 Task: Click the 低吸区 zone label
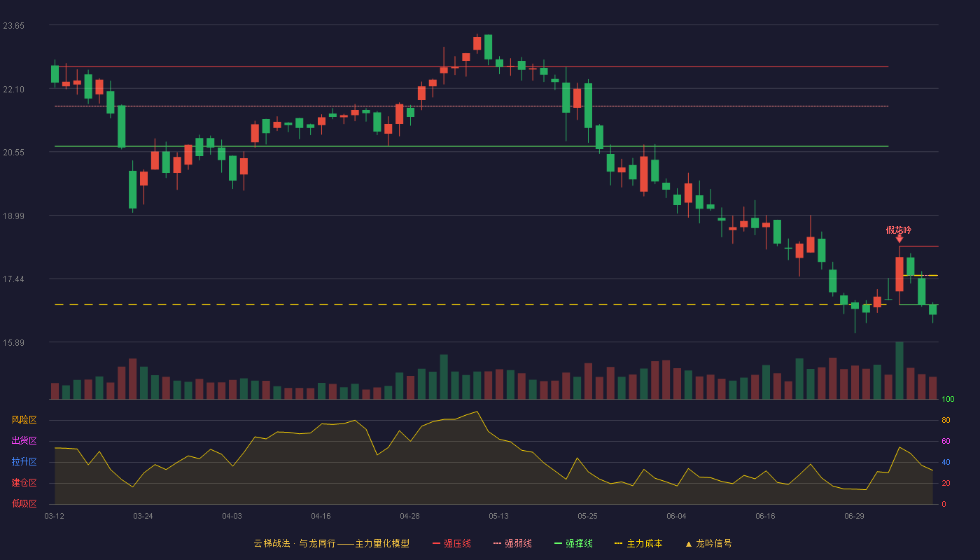24,504
